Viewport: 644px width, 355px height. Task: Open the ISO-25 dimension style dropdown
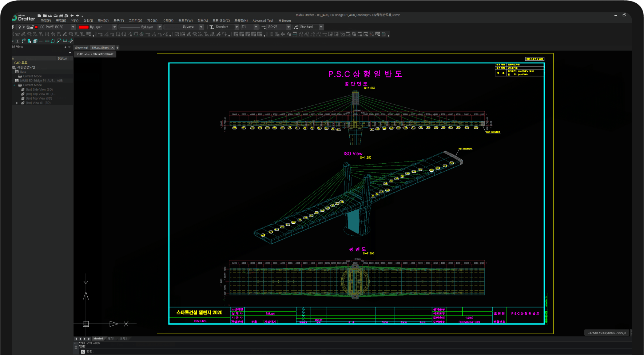pyautogui.click(x=289, y=27)
